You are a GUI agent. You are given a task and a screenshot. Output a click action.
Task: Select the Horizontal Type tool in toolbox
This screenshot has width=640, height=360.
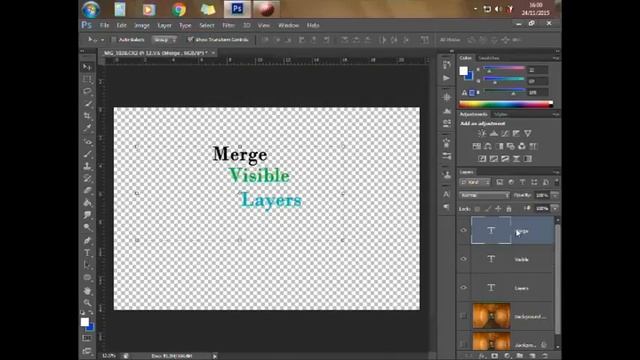point(87,253)
